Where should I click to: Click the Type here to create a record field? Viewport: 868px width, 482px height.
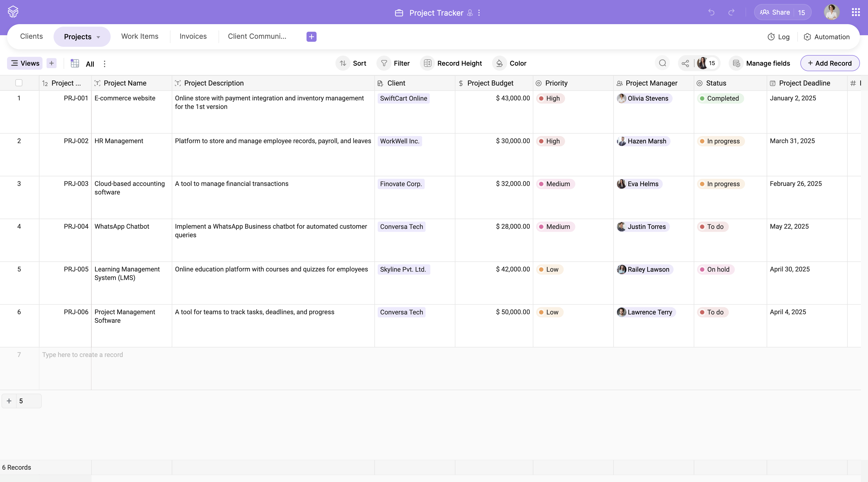(82, 355)
